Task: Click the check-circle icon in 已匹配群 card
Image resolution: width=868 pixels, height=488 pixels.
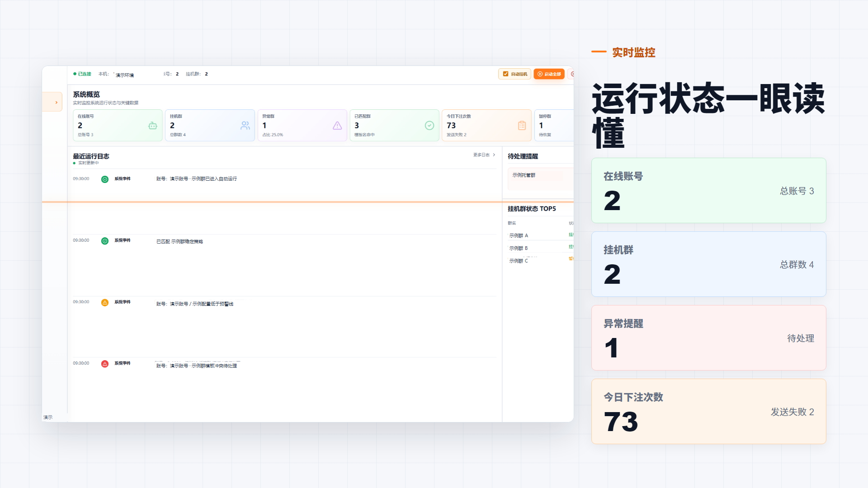Action: 429,126
